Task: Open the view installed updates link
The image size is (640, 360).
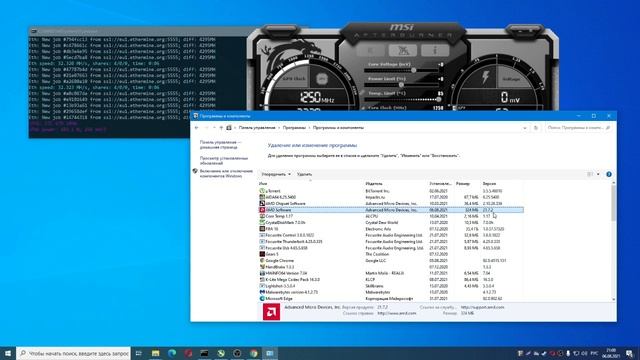Action: 224,160
